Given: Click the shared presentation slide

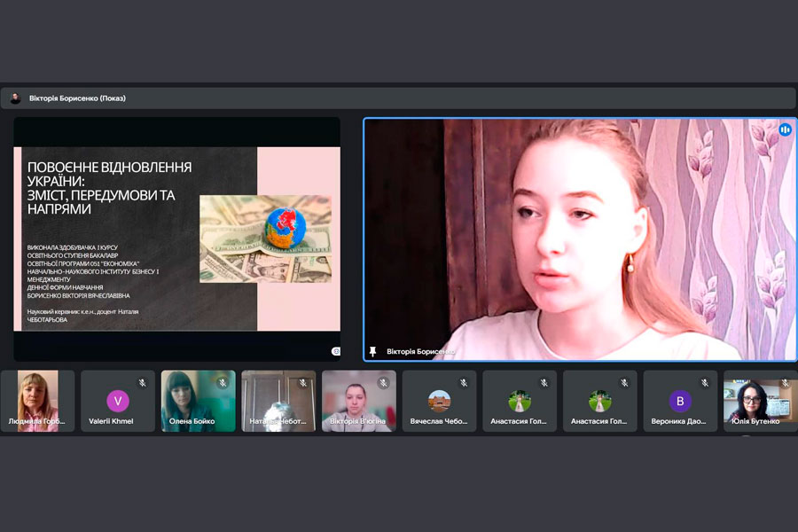Looking at the screenshot, I should pyautogui.click(x=177, y=239).
